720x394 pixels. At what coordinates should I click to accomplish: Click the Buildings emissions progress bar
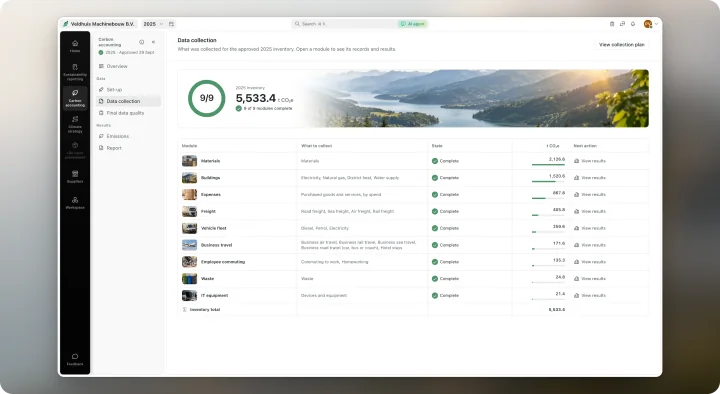(548, 181)
